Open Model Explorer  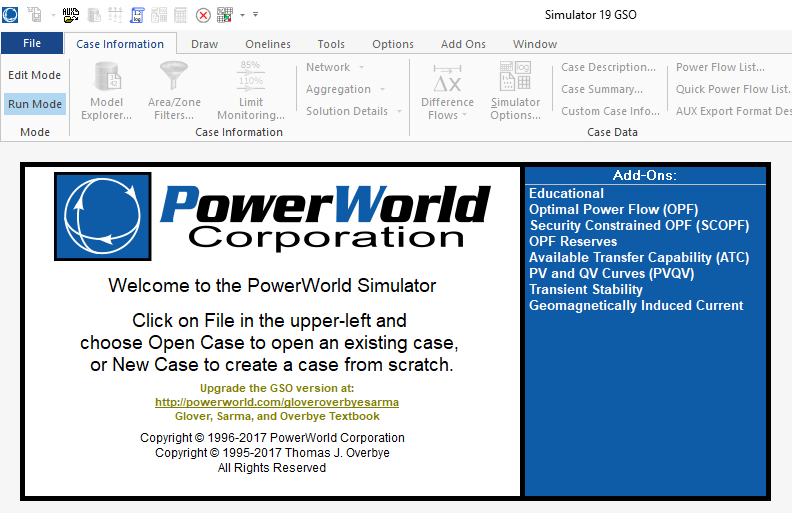tap(107, 90)
